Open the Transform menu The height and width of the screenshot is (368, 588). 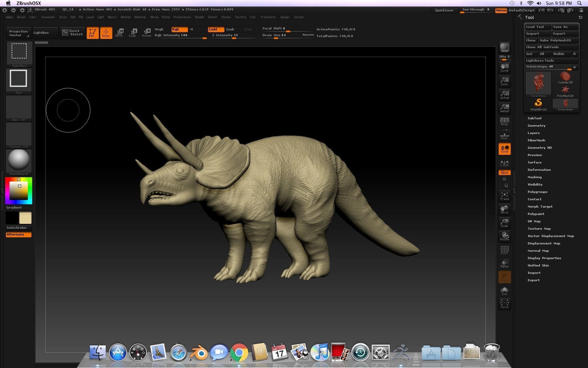click(268, 17)
